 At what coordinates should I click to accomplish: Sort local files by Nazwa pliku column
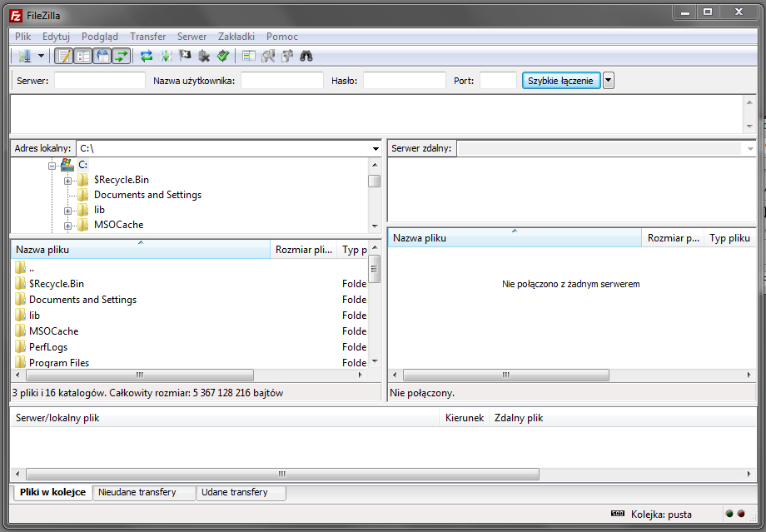click(x=141, y=250)
